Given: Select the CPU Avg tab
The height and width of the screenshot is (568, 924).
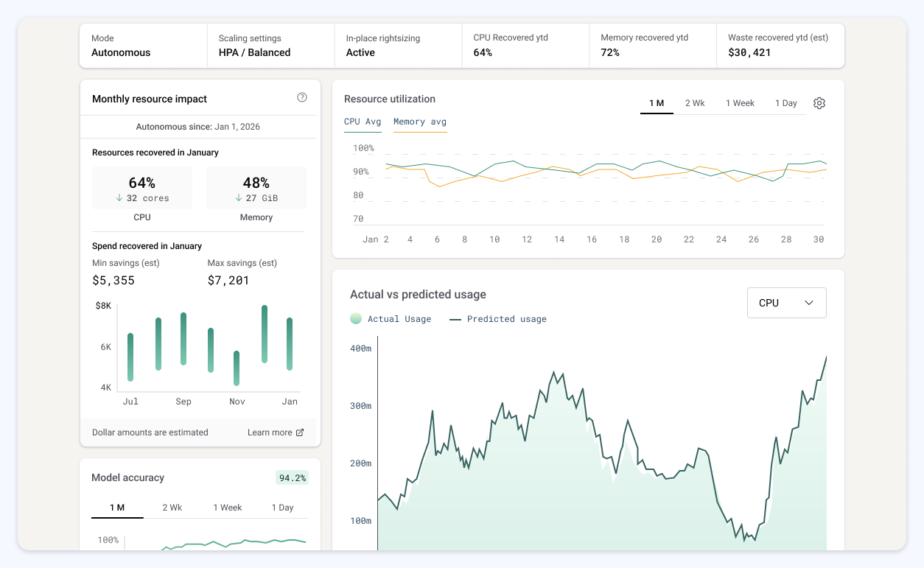Looking at the screenshot, I should tap(363, 122).
